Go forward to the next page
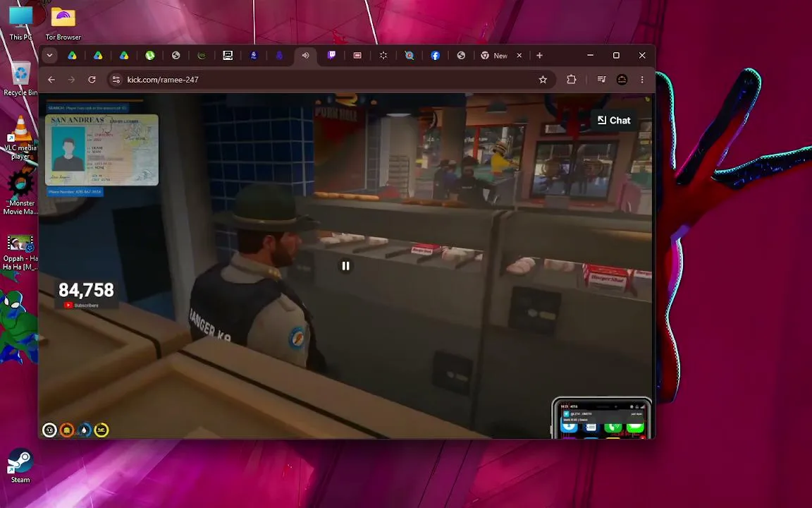 pos(71,79)
